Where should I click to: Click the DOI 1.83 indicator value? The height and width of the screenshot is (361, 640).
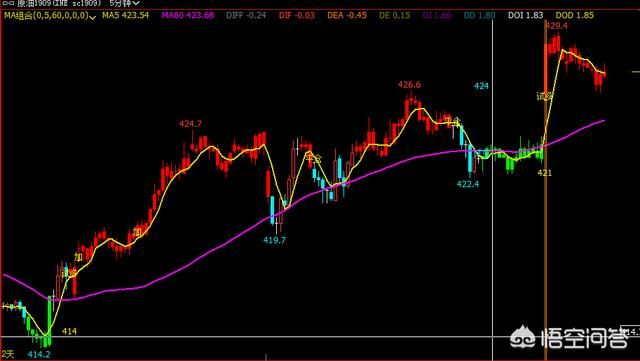click(525, 16)
